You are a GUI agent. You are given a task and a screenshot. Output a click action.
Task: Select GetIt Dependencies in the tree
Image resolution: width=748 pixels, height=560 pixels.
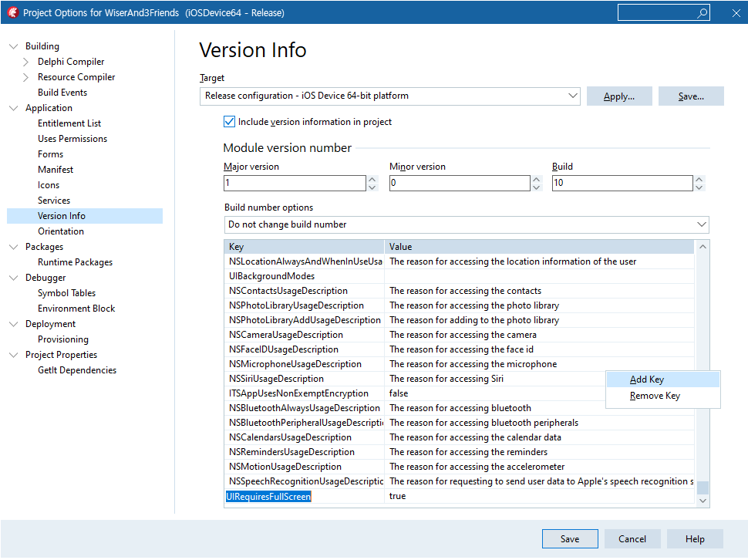(x=77, y=370)
